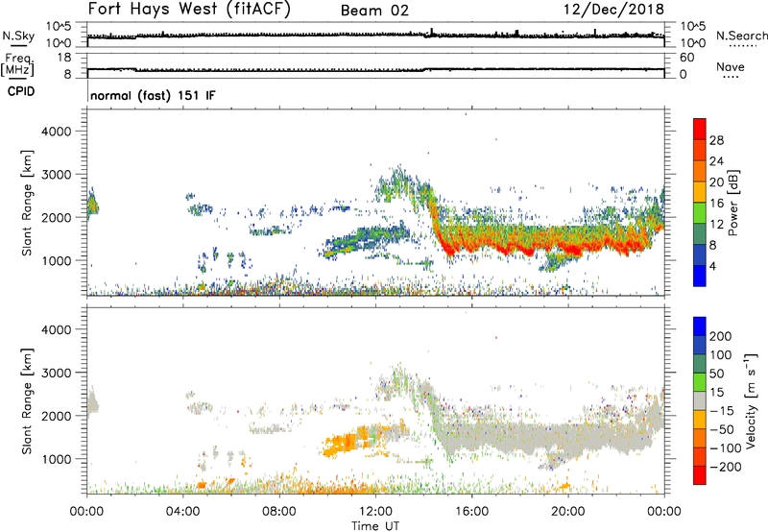768x532 pixels.
Task: Click the "N.Sky" legend label
Action: 18,36
